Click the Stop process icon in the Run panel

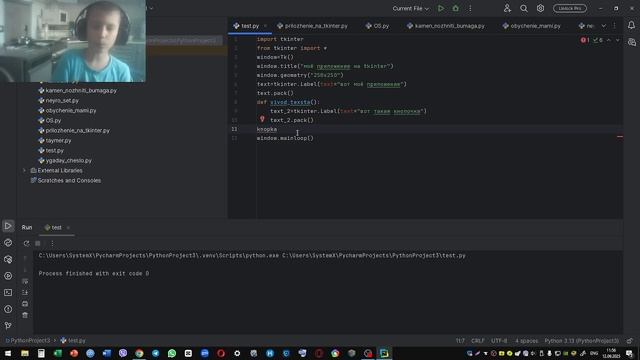click(38, 244)
